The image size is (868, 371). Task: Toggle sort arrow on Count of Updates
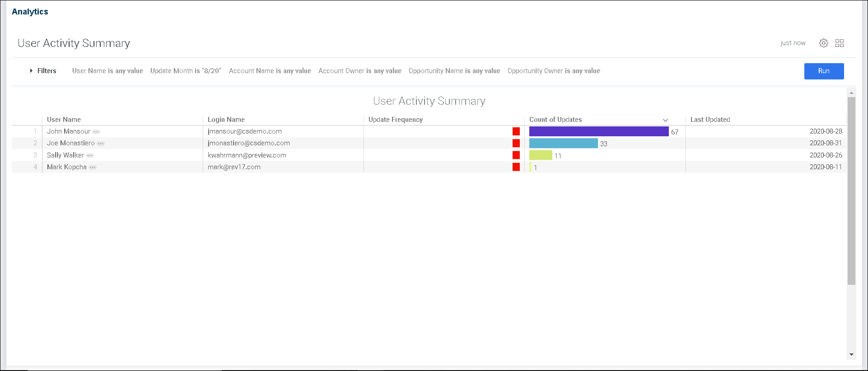[665, 120]
